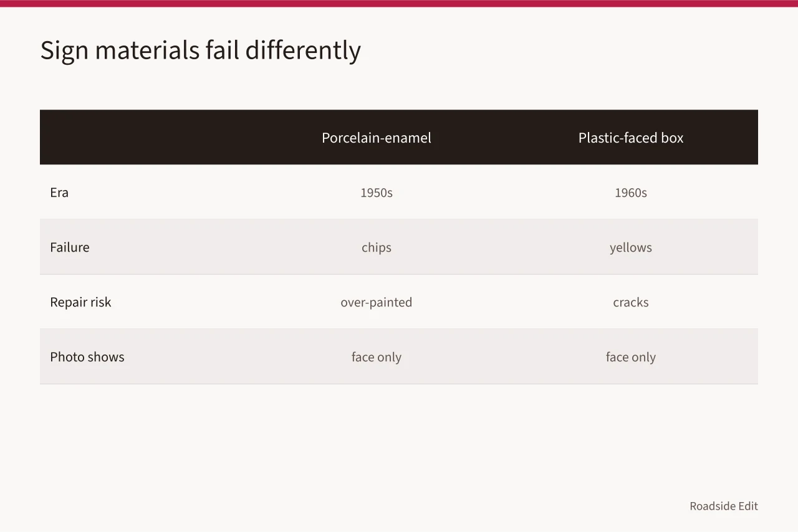Click the Roadside Edit footer text

(x=724, y=506)
